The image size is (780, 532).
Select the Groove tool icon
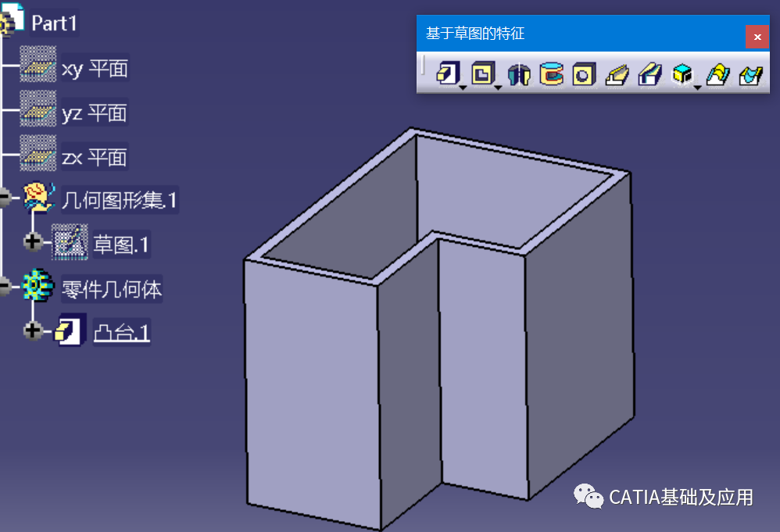(551, 74)
